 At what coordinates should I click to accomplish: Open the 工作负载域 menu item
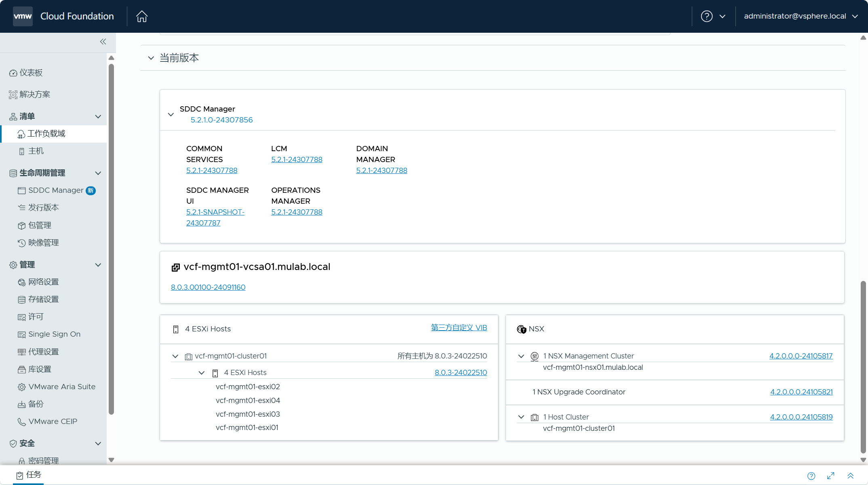coord(53,134)
